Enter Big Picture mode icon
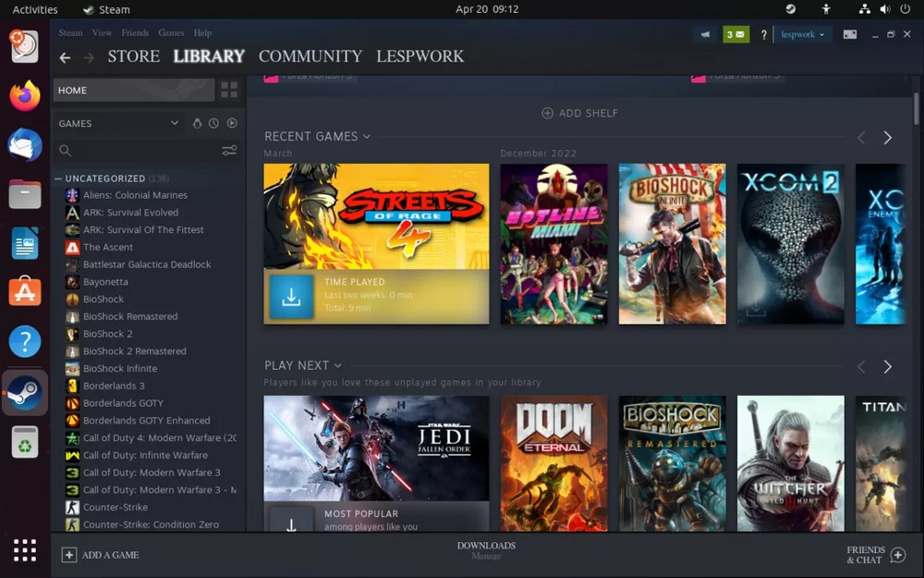 [x=849, y=34]
